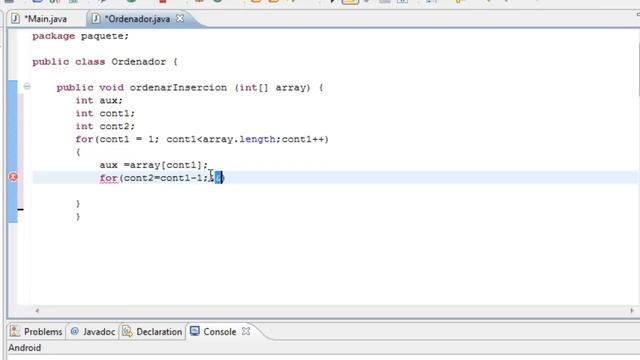The image size is (640, 360).
Task: Click the Ordenador.java file icon in its tab
Action: 96,19
